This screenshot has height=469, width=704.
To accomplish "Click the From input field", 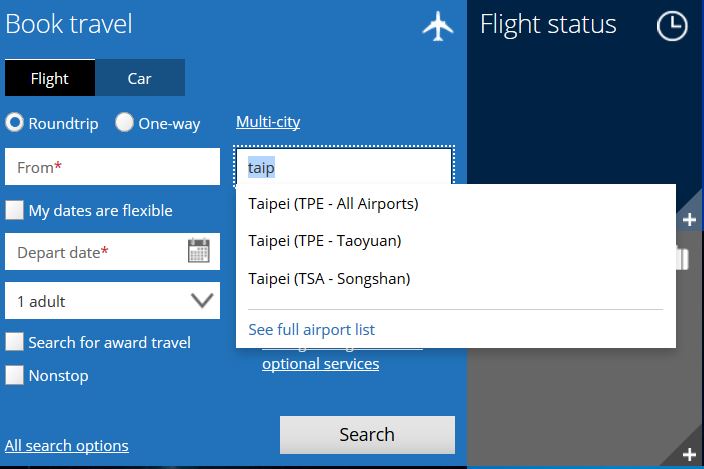I will [x=112, y=167].
